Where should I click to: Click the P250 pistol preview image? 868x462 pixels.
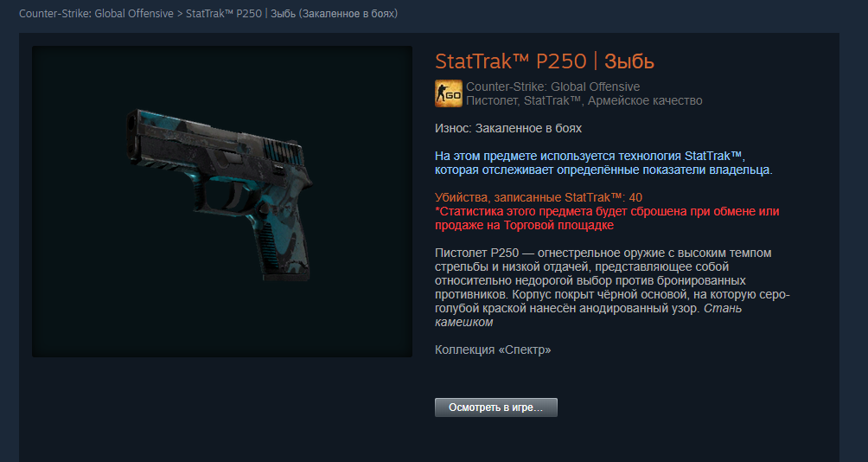pyautogui.click(x=222, y=201)
